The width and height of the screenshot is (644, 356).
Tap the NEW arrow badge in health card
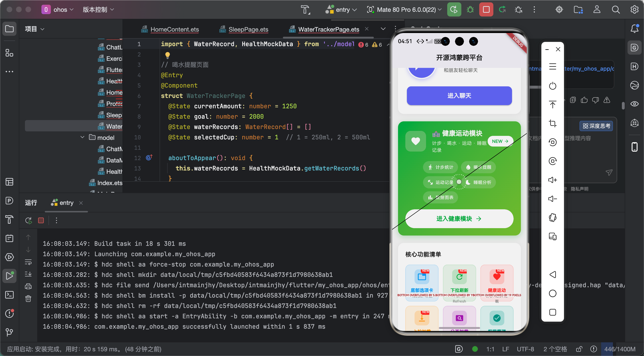tap(500, 141)
